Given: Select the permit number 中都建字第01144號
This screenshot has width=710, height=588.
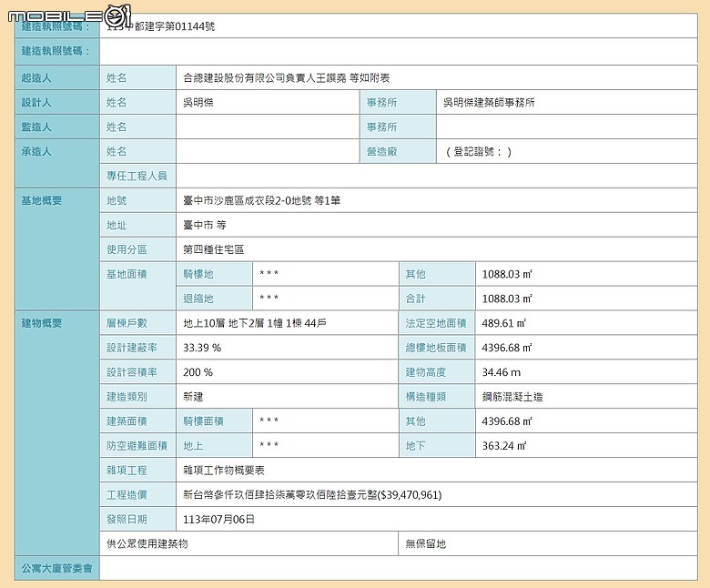Looking at the screenshot, I should click(x=175, y=26).
